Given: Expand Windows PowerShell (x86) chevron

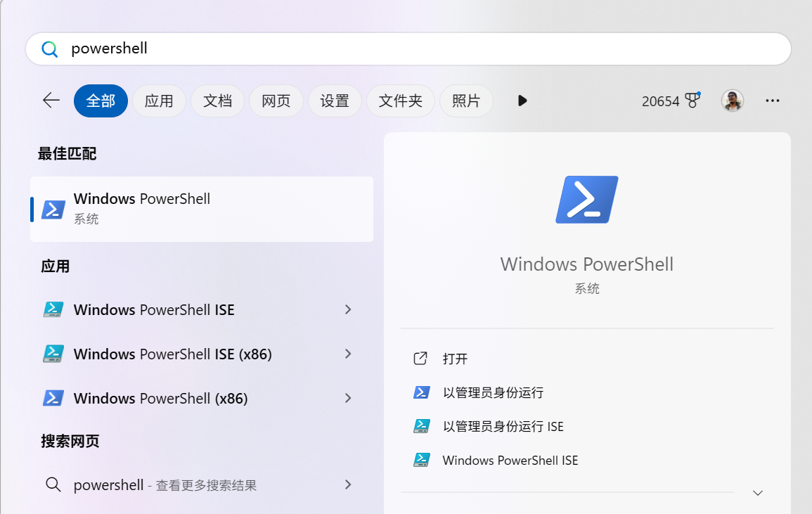Looking at the screenshot, I should [x=348, y=398].
